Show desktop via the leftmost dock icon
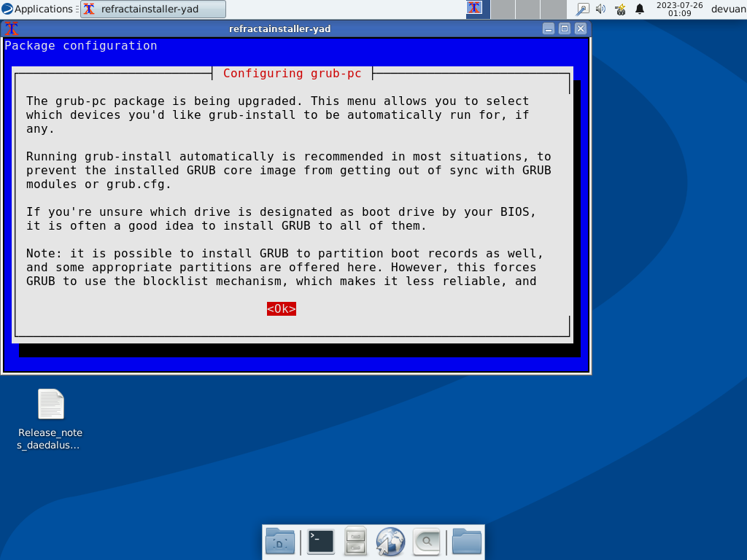Screen dimensions: 747x560 tap(280, 542)
